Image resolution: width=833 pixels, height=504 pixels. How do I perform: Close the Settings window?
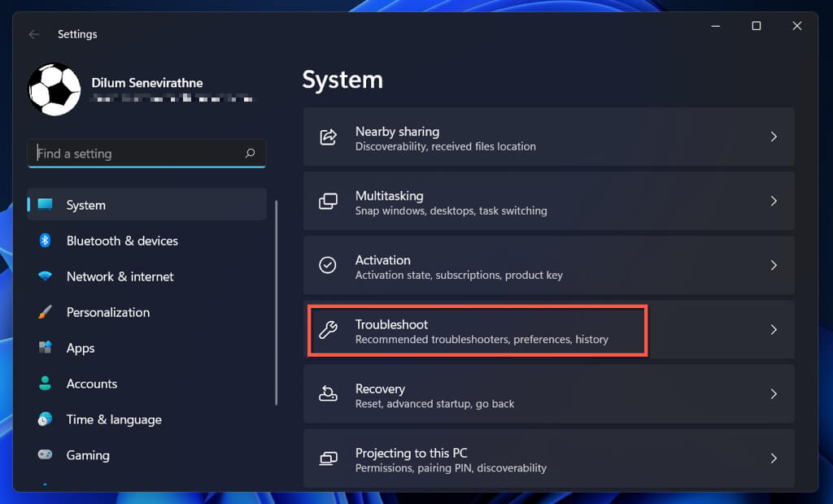click(797, 25)
